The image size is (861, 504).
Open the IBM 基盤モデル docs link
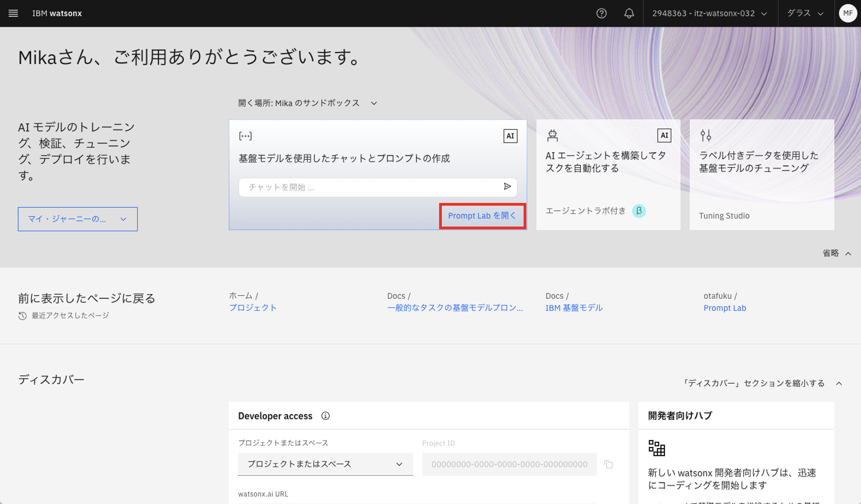tap(574, 308)
